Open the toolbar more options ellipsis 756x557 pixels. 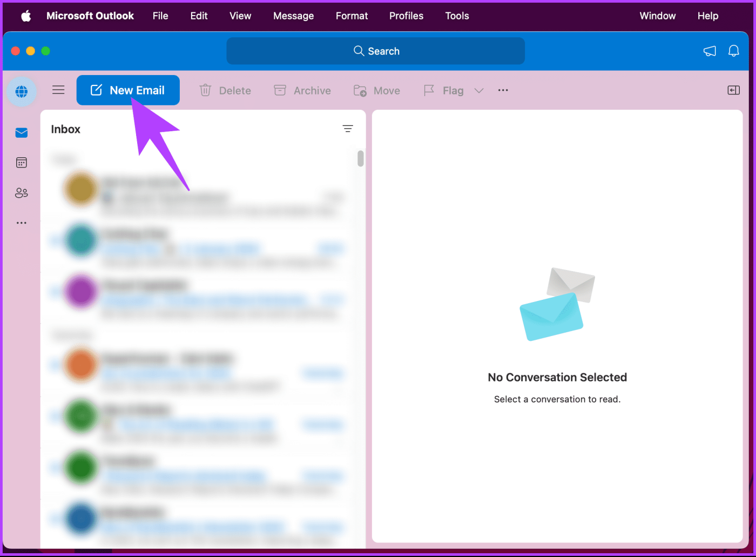pos(503,90)
